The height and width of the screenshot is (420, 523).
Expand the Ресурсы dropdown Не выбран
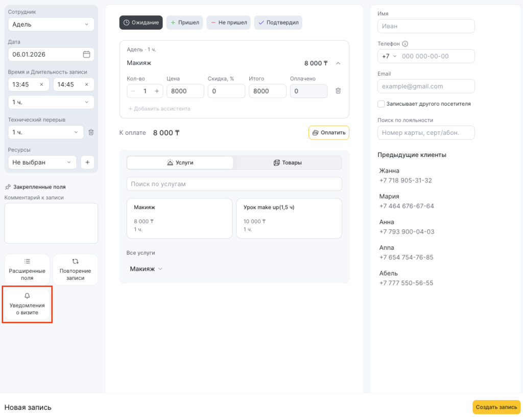click(x=42, y=162)
